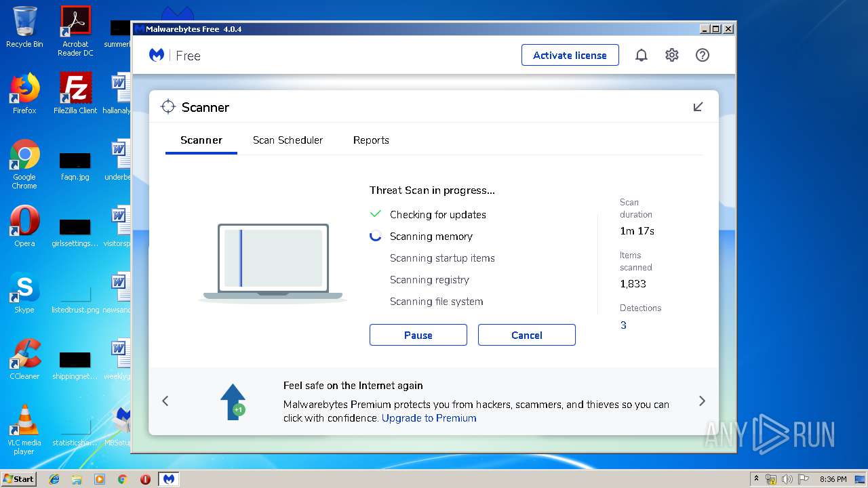Click the Activate license button
The image size is (868, 488).
pos(570,56)
